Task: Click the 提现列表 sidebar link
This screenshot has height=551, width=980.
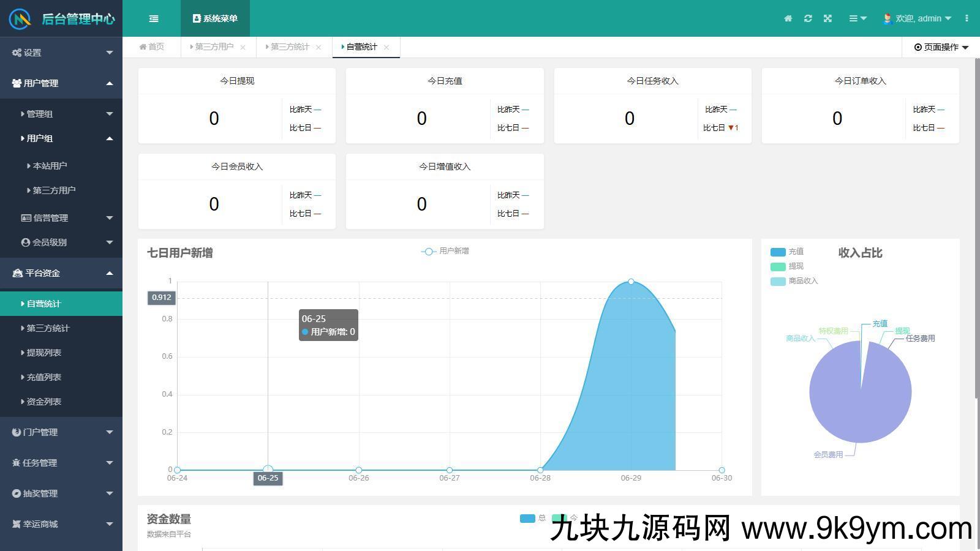Action: point(43,353)
